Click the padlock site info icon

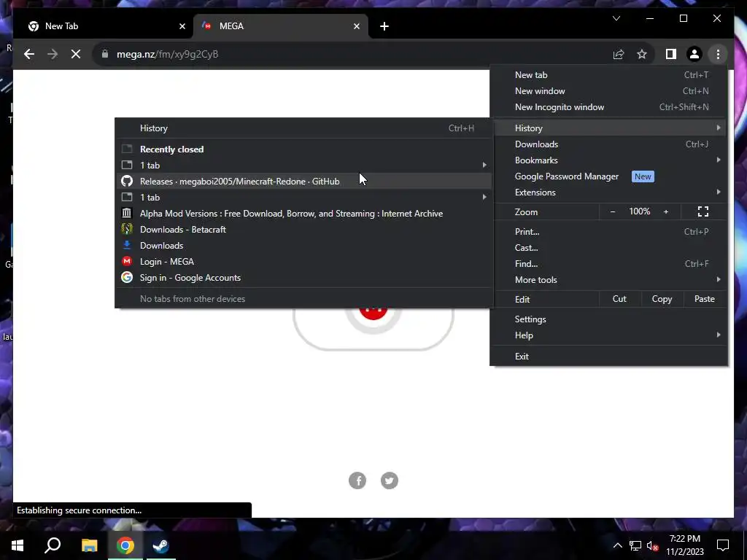105,54
